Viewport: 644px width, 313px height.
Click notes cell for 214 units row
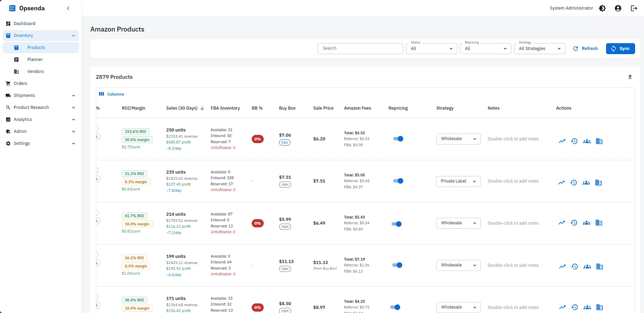click(513, 223)
